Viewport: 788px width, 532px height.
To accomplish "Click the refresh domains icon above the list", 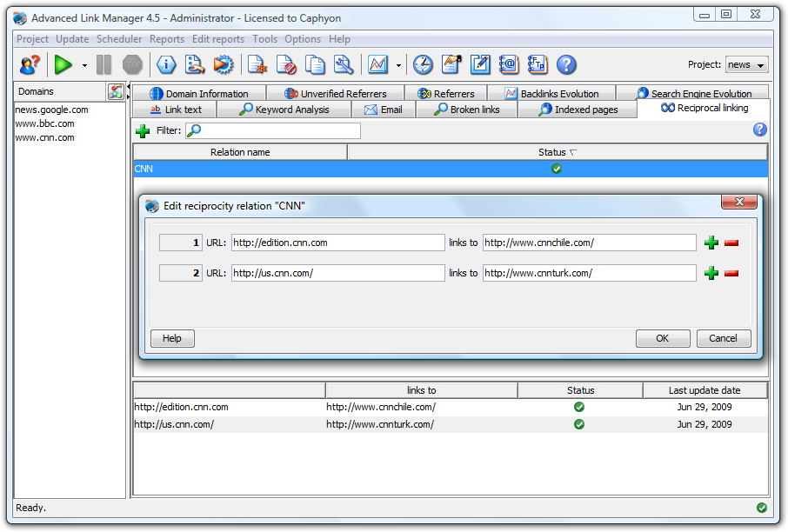I will point(115,90).
